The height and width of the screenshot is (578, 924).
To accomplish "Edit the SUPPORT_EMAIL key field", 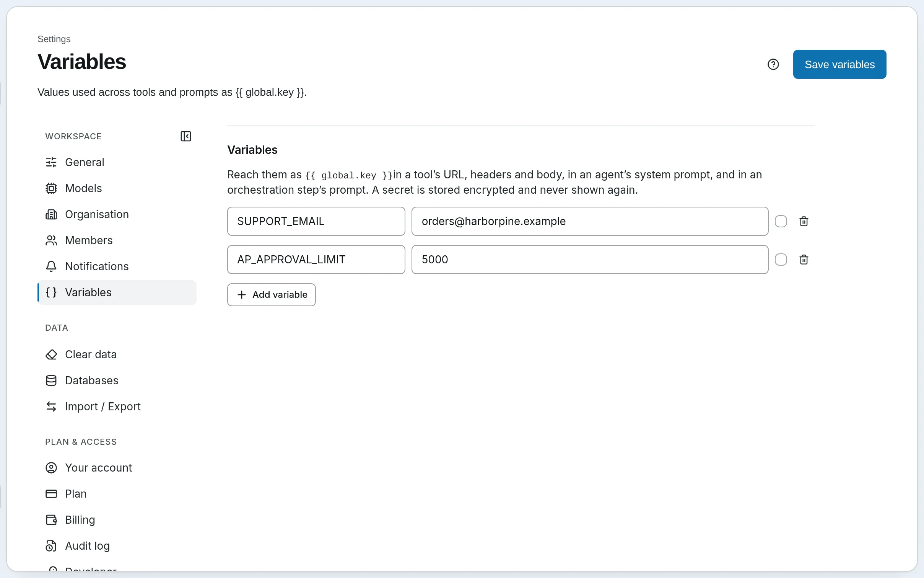I will (316, 221).
